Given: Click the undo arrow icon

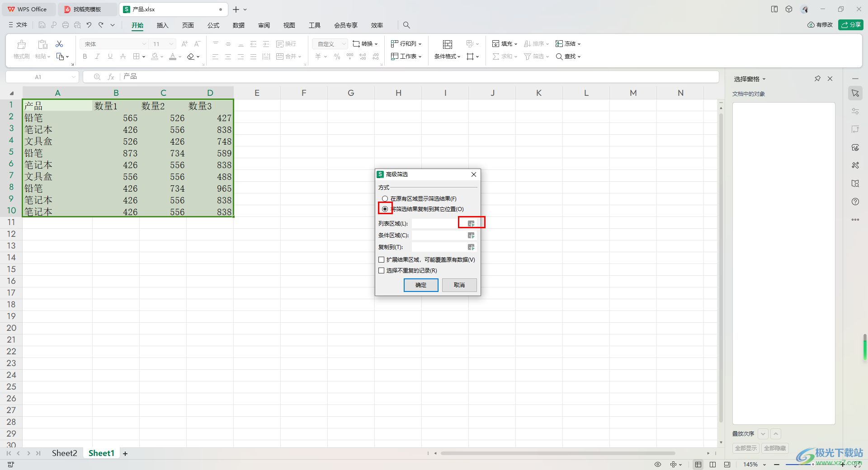Looking at the screenshot, I should (89, 25).
